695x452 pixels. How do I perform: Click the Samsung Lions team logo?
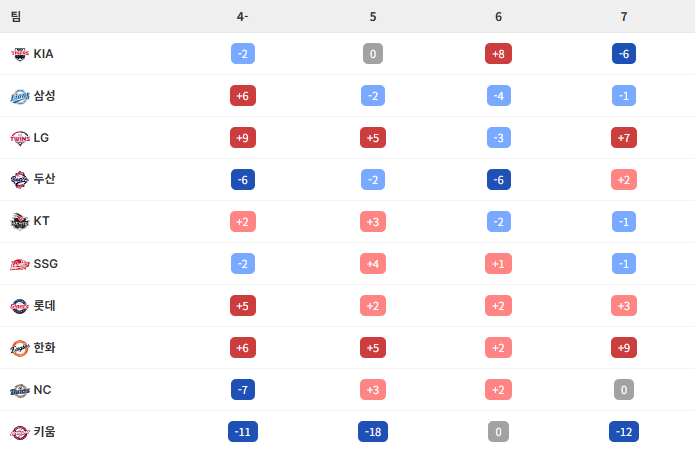pos(20,96)
